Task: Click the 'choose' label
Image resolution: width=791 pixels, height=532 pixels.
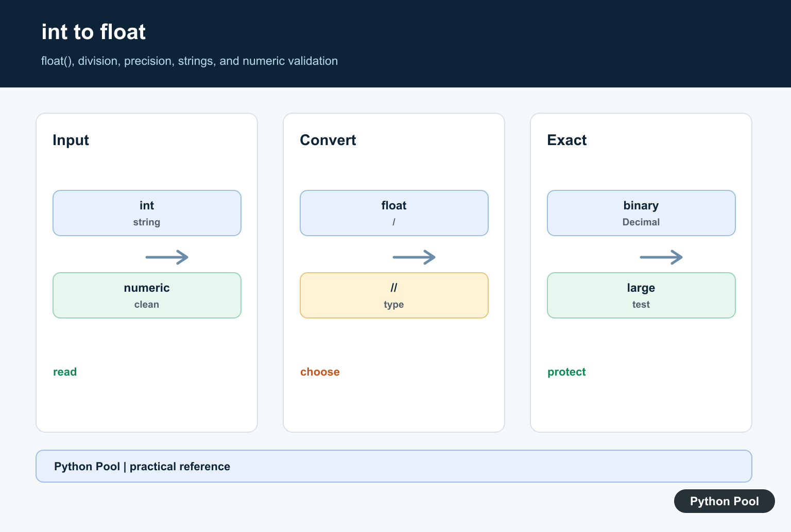Action: [x=320, y=372]
